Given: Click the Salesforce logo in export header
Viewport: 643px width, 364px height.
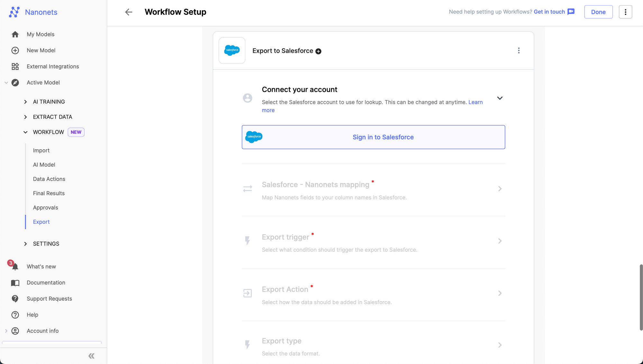Looking at the screenshot, I should click(x=232, y=50).
